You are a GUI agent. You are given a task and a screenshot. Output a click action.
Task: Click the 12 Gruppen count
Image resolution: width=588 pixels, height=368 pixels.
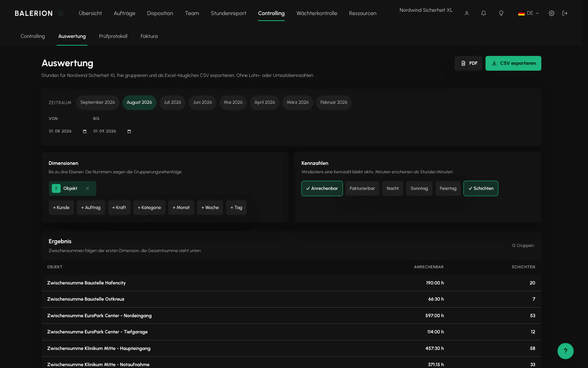click(x=523, y=245)
